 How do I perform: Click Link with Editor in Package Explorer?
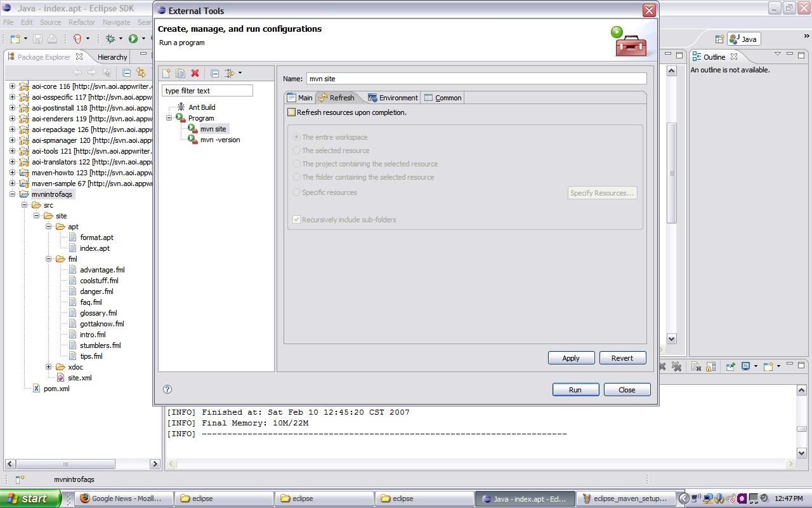pyautogui.click(x=141, y=73)
